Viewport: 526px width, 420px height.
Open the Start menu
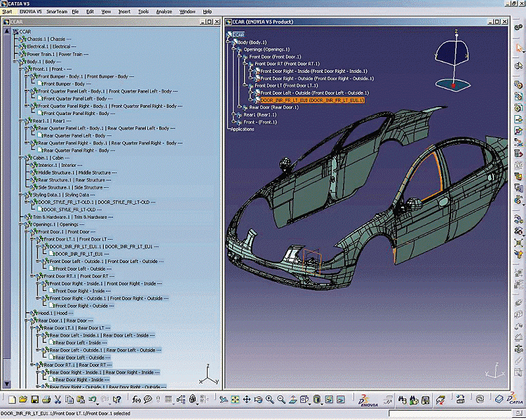[x=7, y=11]
